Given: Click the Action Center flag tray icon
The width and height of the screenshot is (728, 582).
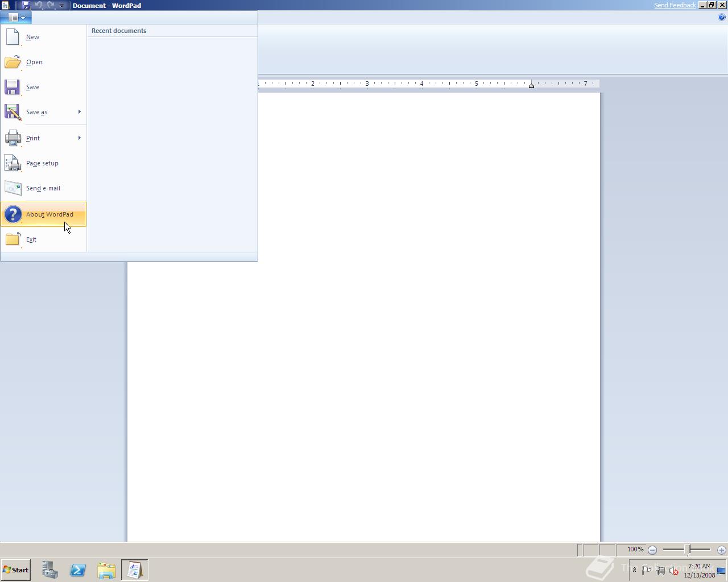Looking at the screenshot, I should pyautogui.click(x=647, y=570).
